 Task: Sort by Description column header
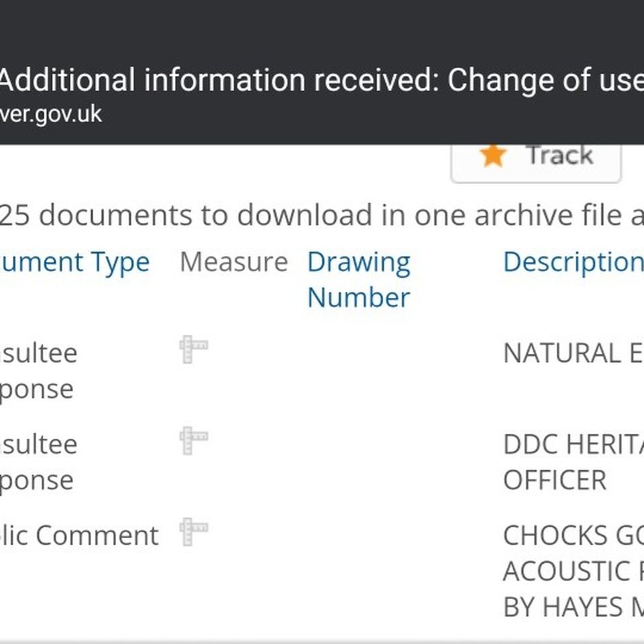click(574, 262)
